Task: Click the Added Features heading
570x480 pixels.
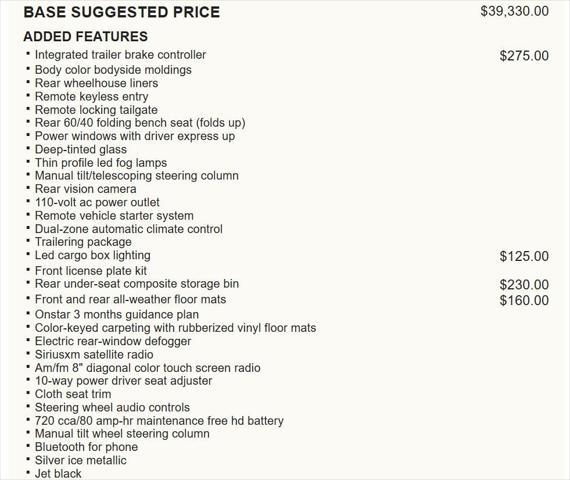Action: [85, 36]
